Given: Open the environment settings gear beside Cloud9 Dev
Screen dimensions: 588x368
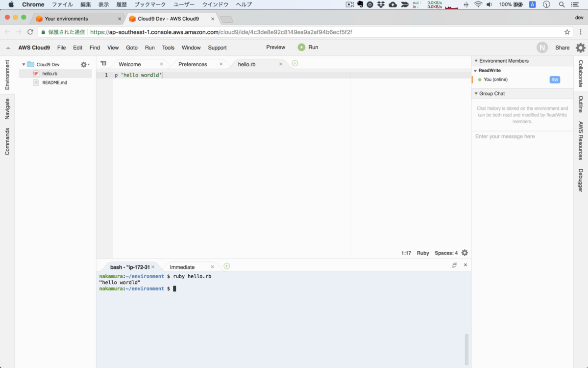Looking at the screenshot, I should [x=83, y=64].
